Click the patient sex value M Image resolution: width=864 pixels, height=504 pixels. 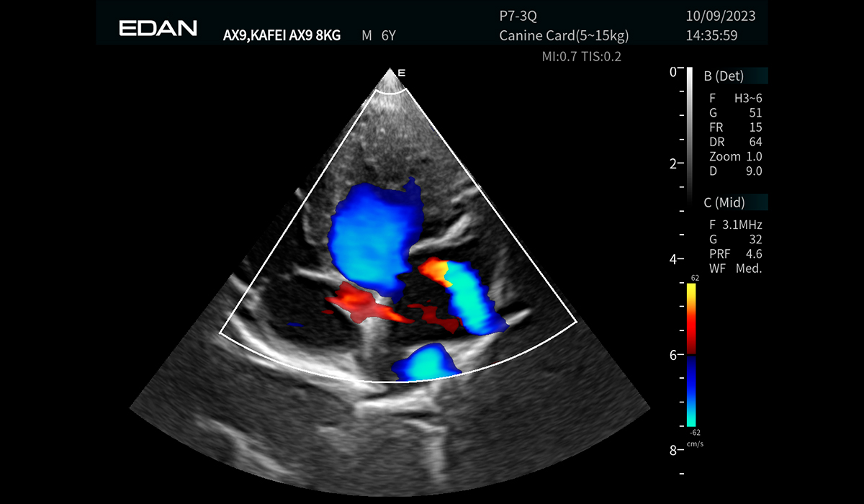click(x=366, y=35)
